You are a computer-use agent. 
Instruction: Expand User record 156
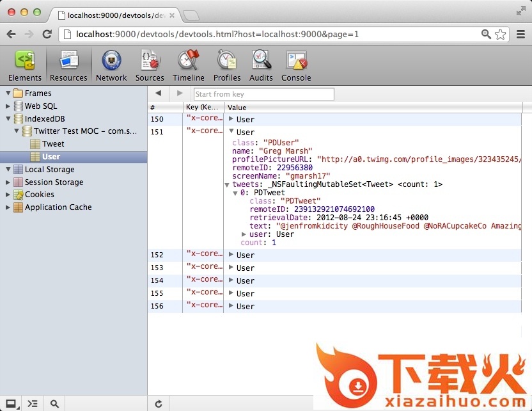click(231, 306)
